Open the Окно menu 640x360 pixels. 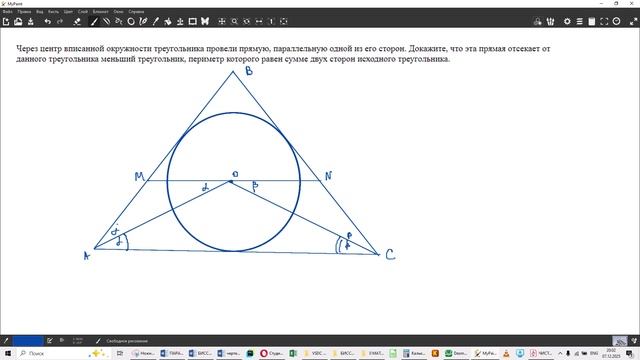click(x=118, y=12)
